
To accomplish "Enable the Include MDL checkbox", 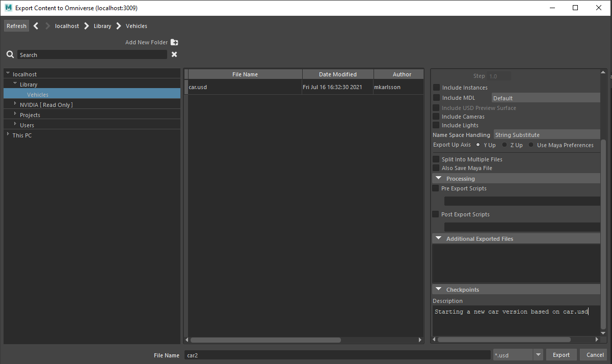I will 436,98.
